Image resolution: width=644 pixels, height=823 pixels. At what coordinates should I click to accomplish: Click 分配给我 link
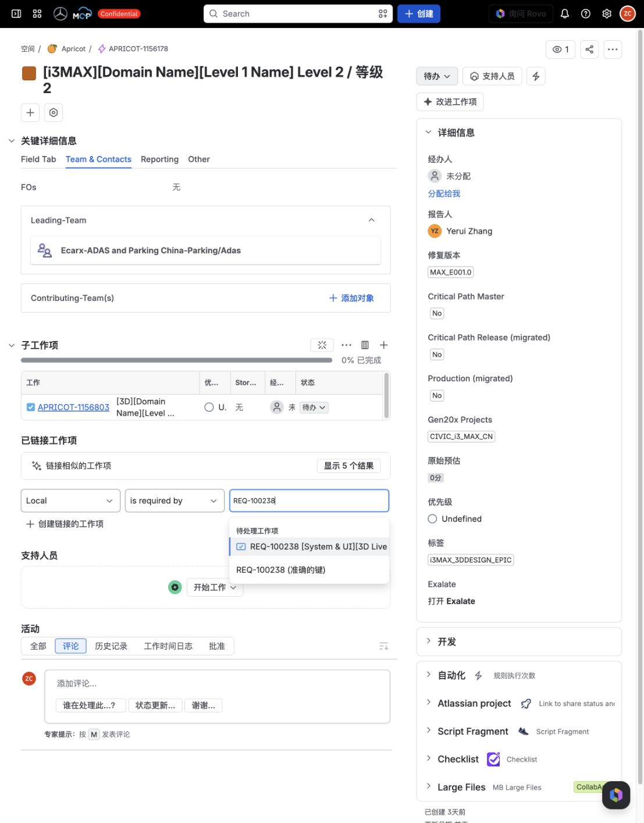tap(444, 193)
